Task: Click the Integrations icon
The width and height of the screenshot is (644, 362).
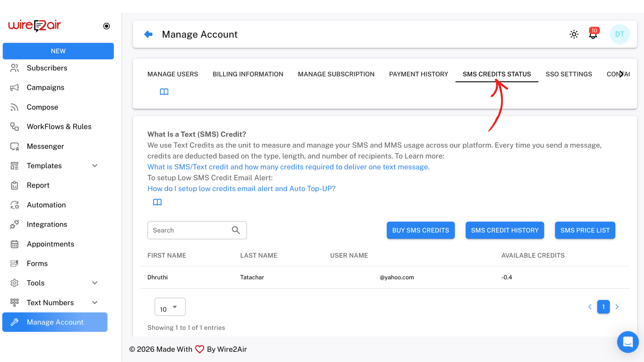Action: point(14,224)
